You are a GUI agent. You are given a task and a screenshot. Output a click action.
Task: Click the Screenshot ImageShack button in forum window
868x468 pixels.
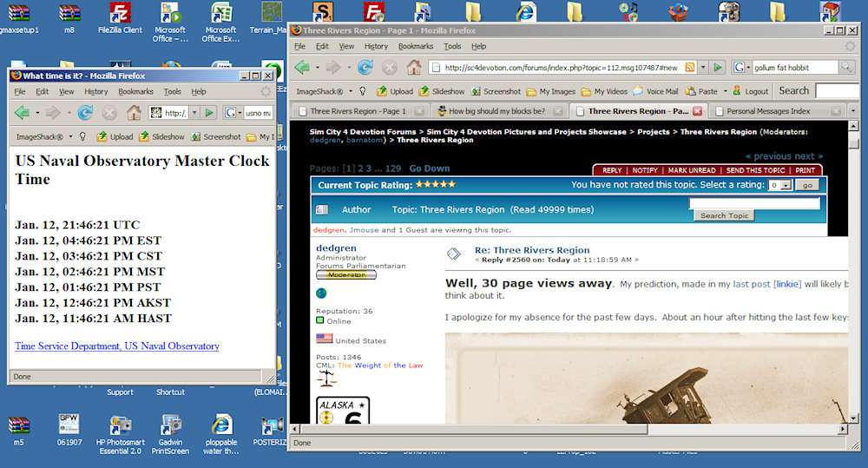coord(495,91)
